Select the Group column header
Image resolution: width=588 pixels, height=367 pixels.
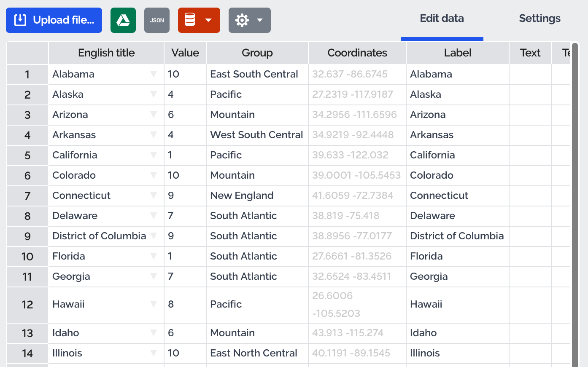(257, 53)
